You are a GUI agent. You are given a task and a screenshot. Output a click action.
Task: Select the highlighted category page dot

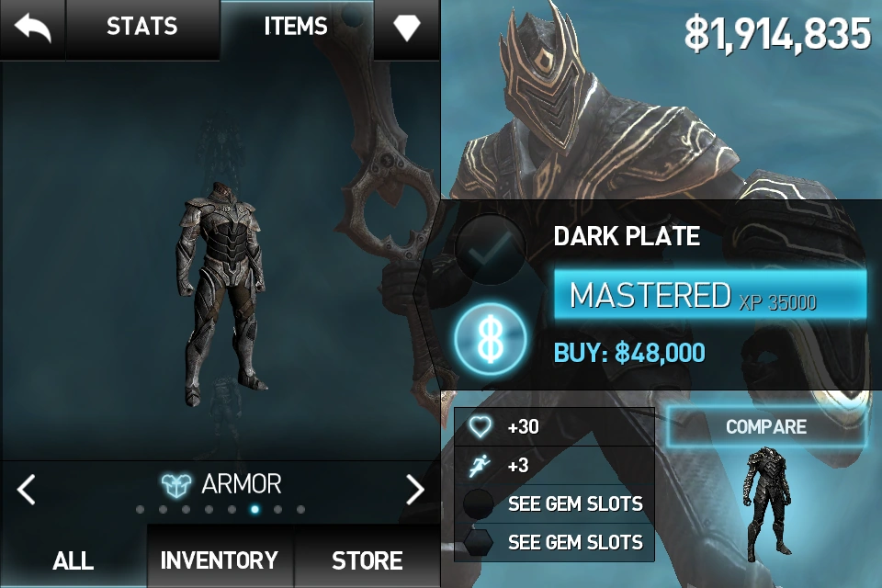pos(254,510)
